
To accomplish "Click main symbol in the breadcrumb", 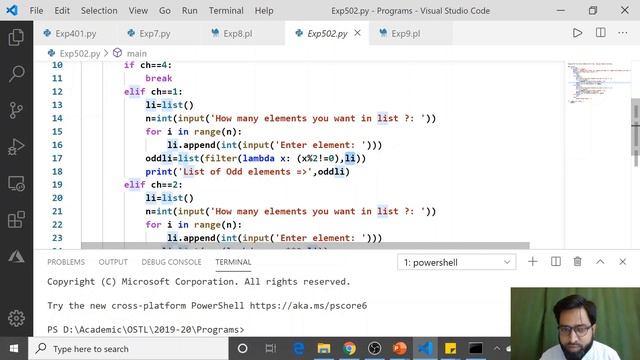I will coord(136,53).
